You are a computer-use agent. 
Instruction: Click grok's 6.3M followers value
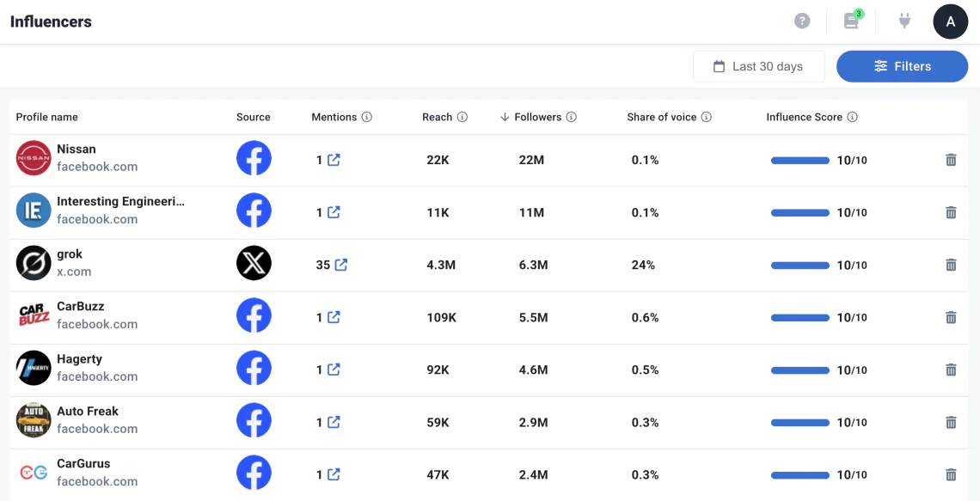[533, 265]
